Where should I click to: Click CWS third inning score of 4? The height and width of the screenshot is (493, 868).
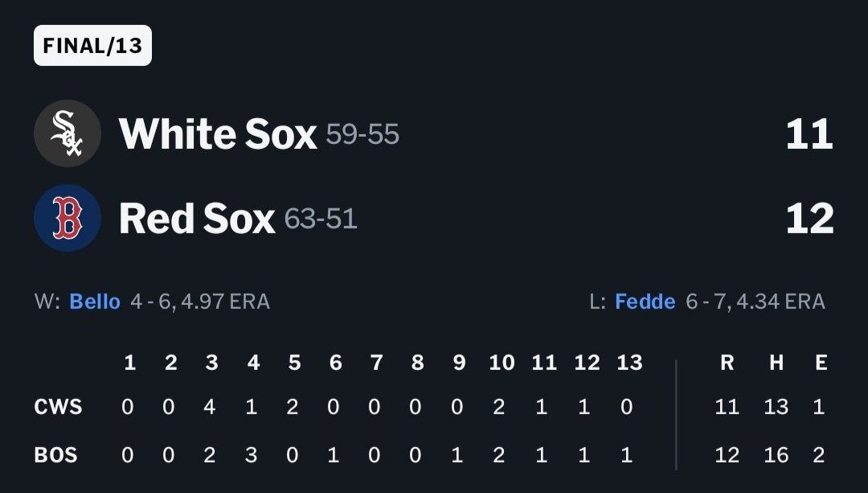click(x=209, y=407)
